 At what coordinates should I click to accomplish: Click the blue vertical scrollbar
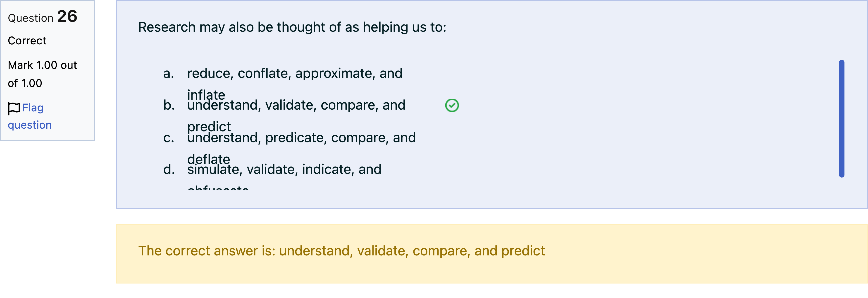(x=841, y=118)
